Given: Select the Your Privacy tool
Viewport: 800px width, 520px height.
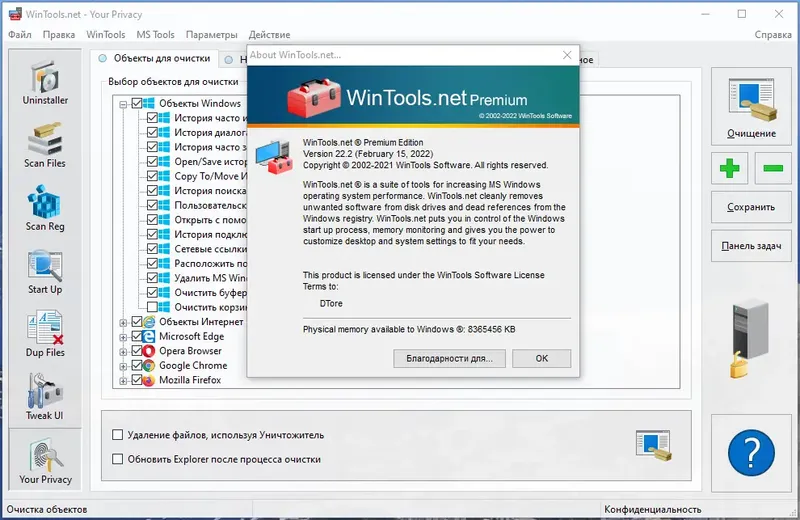Looking at the screenshot, I should [45, 460].
